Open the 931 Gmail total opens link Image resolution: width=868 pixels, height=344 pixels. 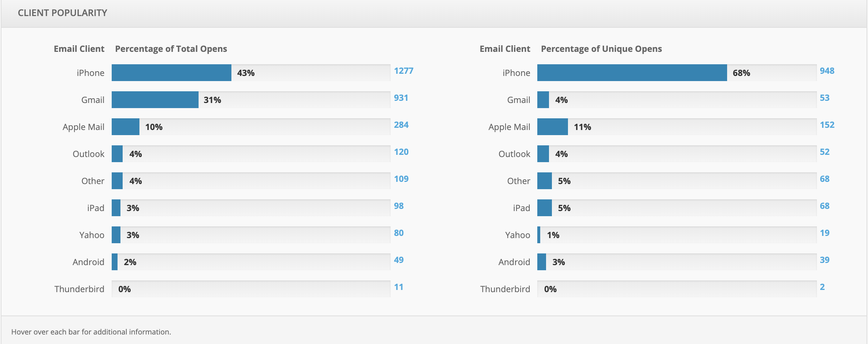(x=401, y=98)
